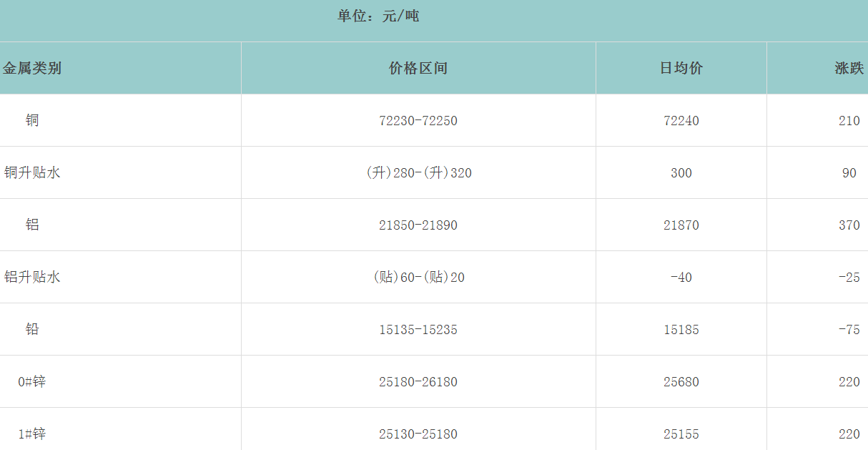Click 1# zinc daily average 25155
The height and width of the screenshot is (450, 868).
pyautogui.click(x=681, y=434)
